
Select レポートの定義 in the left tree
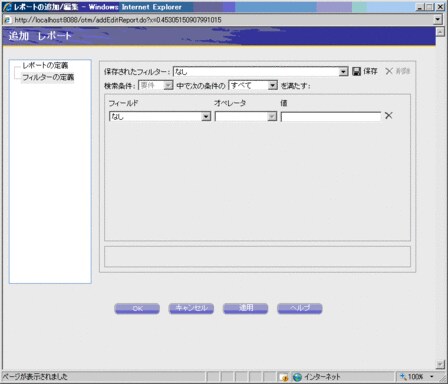pos(45,65)
